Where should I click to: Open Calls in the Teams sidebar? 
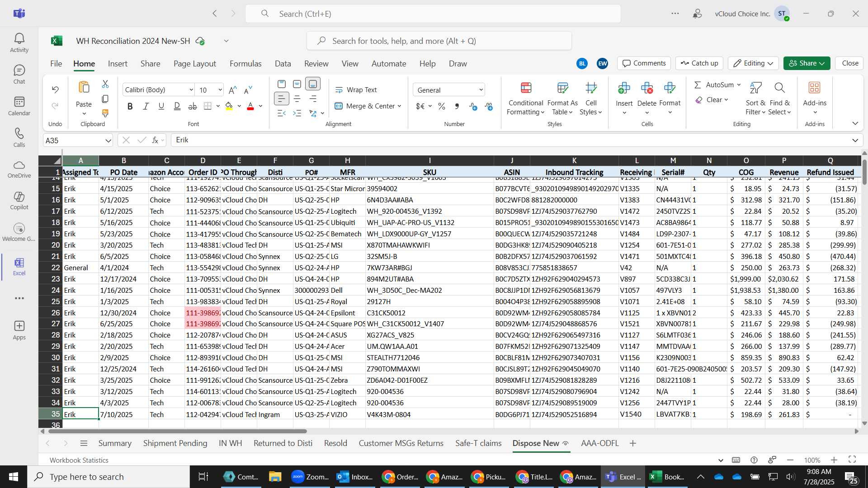point(19,138)
